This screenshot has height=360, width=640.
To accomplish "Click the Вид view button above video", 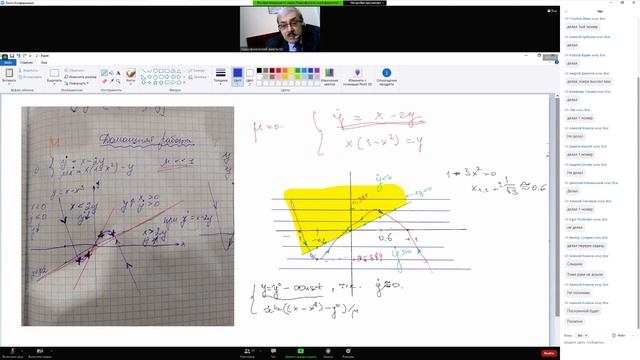I will point(552,11).
